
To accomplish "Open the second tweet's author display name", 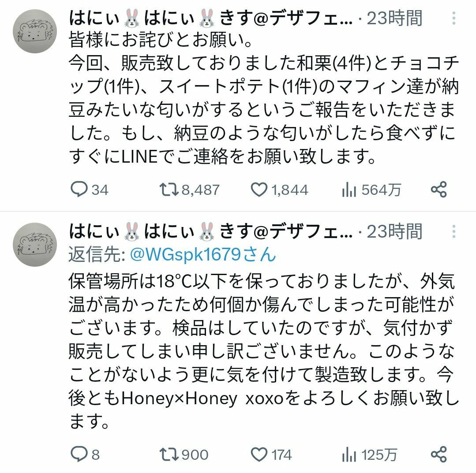I will (x=211, y=231).
